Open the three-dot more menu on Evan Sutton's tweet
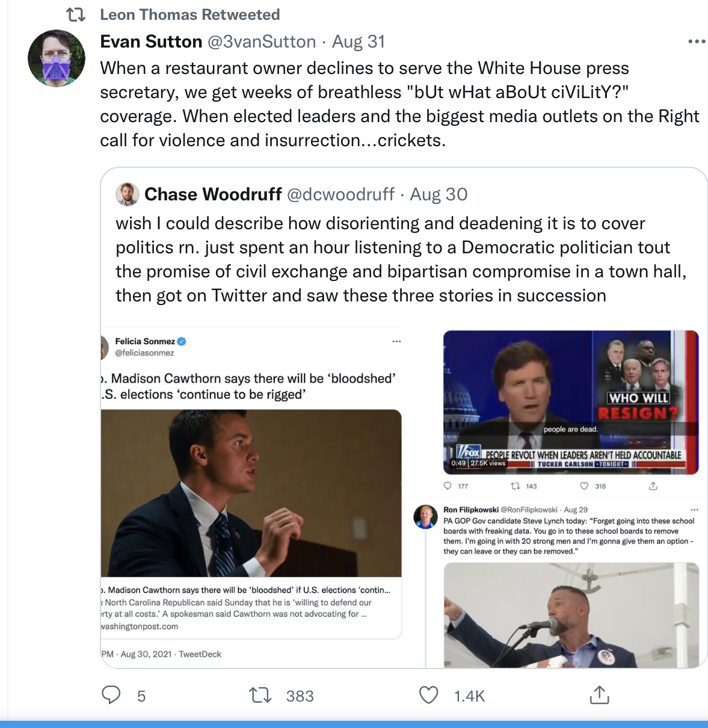This screenshot has height=728, width=708. coord(697,42)
